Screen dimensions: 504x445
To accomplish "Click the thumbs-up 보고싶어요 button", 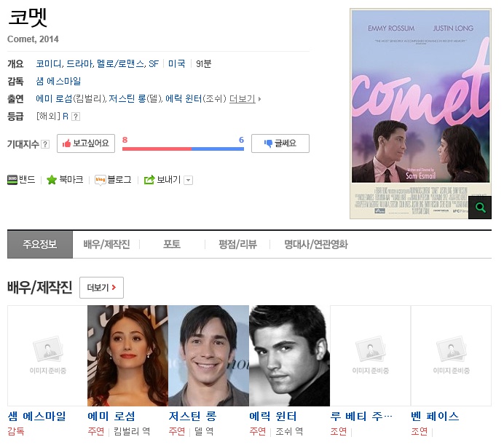I will (86, 143).
